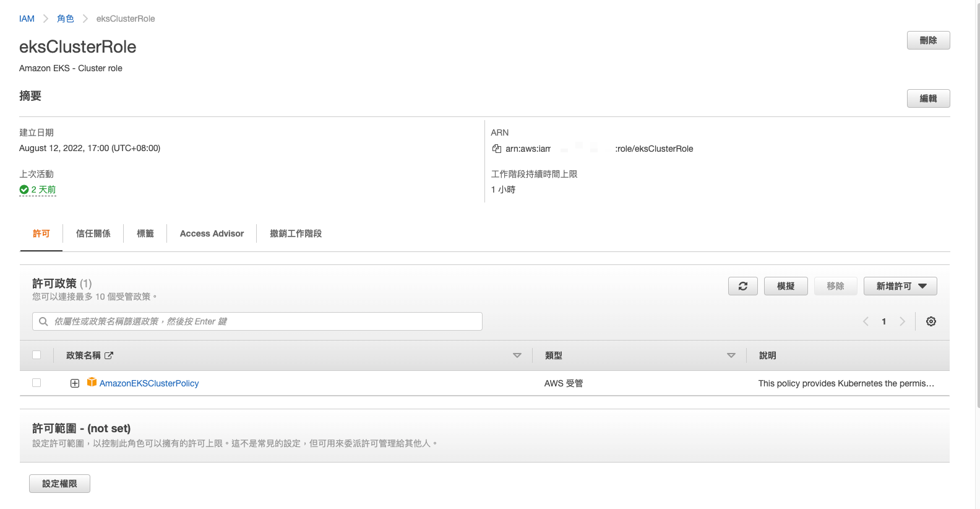Click the 2 天前 last activity link

pos(43,189)
